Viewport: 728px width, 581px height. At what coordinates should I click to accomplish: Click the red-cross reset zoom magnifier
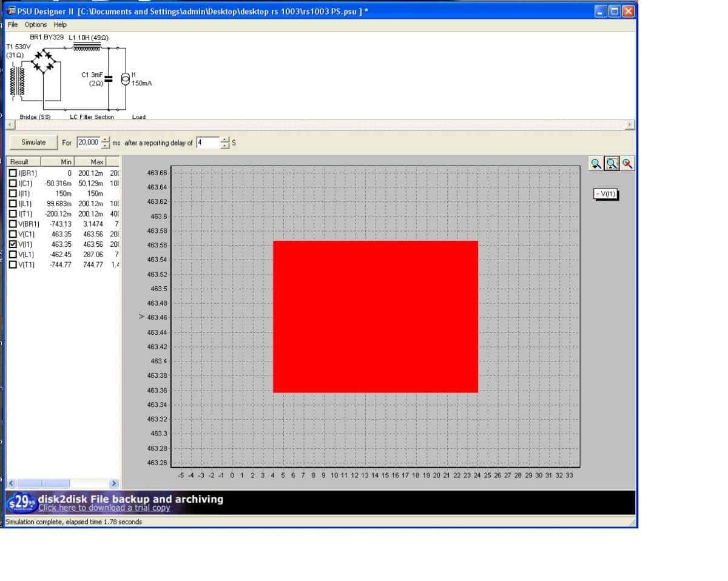(627, 163)
